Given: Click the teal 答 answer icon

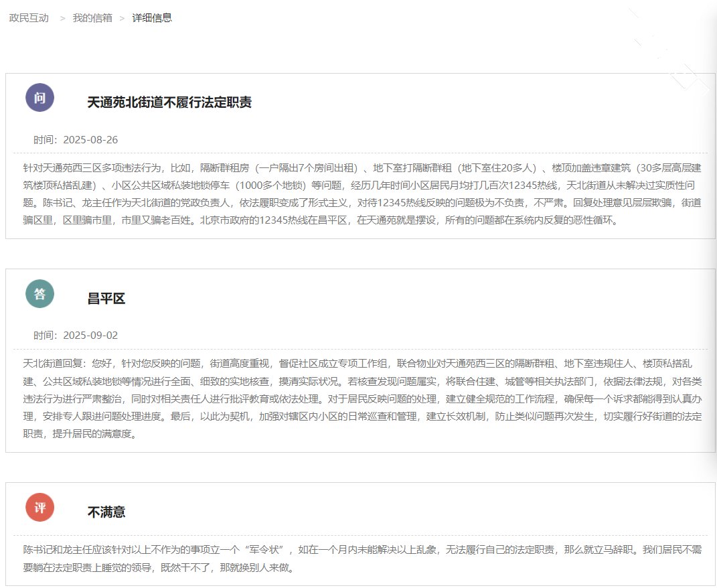Looking at the screenshot, I should [x=39, y=293].
